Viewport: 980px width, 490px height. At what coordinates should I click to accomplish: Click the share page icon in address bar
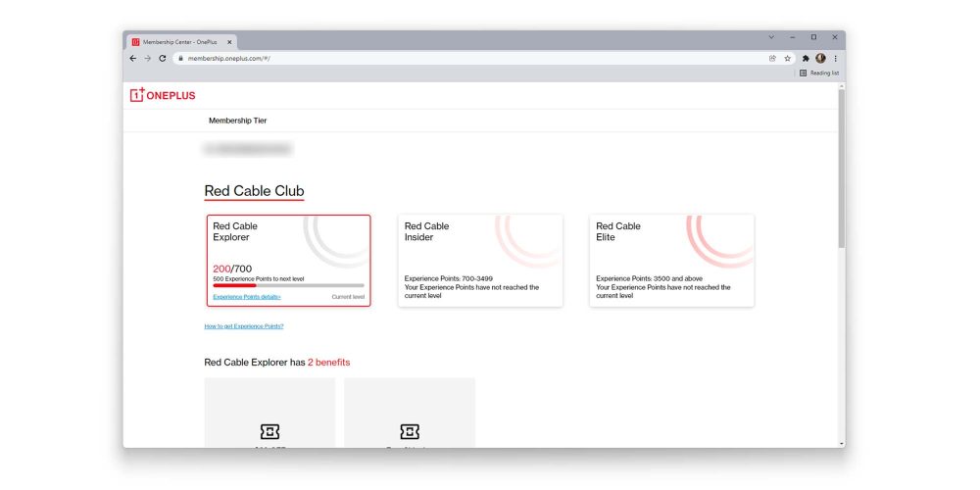(772, 59)
